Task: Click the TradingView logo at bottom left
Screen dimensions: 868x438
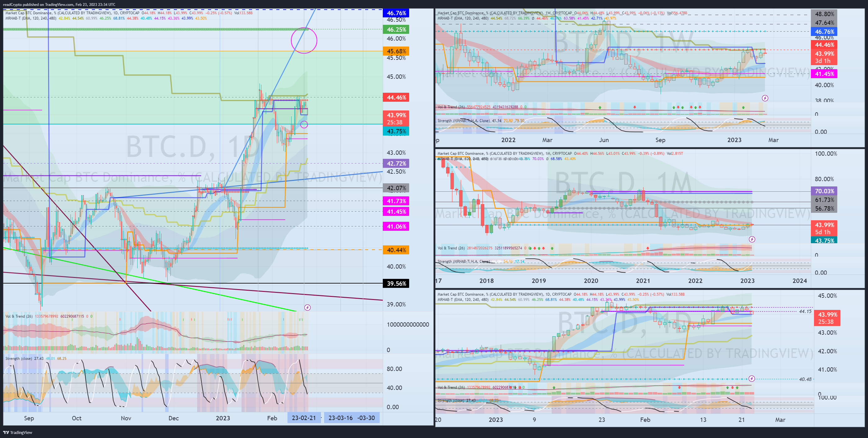Action: pos(17,432)
